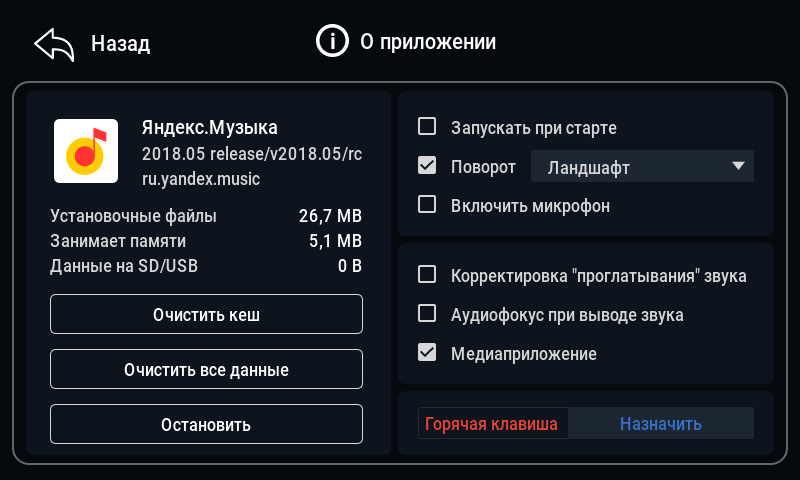Image resolution: width=800 pixels, height=480 pixels.
Task: Click the Горячая клавиша label
Action: click(x=492, y=424)
